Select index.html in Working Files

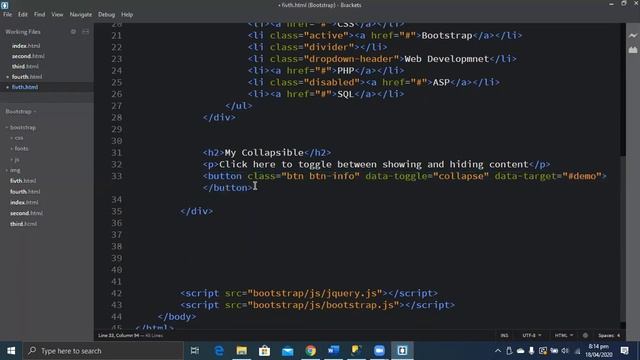(26, 46)
